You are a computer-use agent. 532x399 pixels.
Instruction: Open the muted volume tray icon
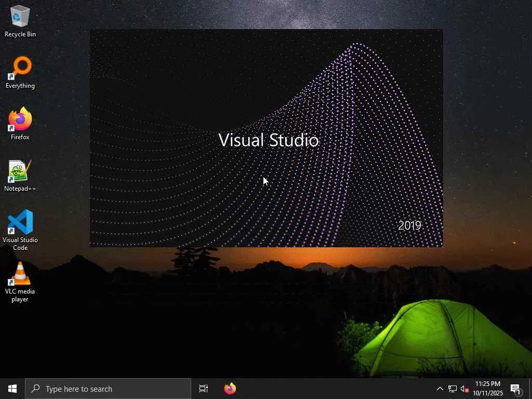464,389
